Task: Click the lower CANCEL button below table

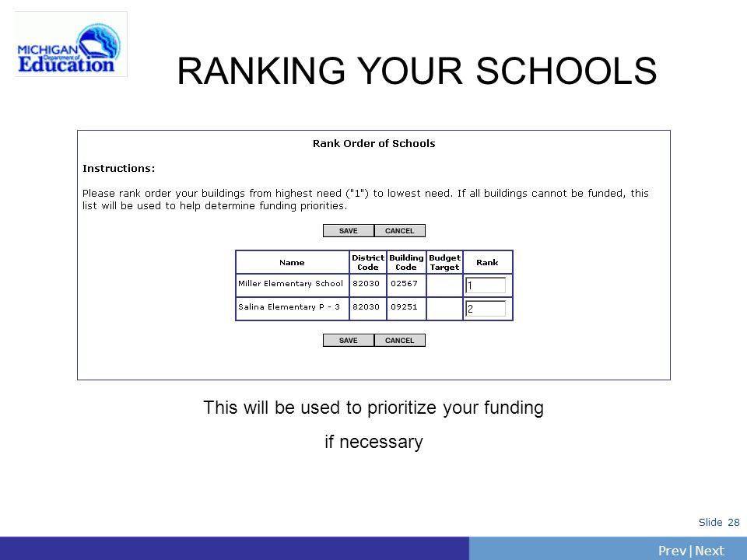Action: pyautogui.click(x=399, y=340)
